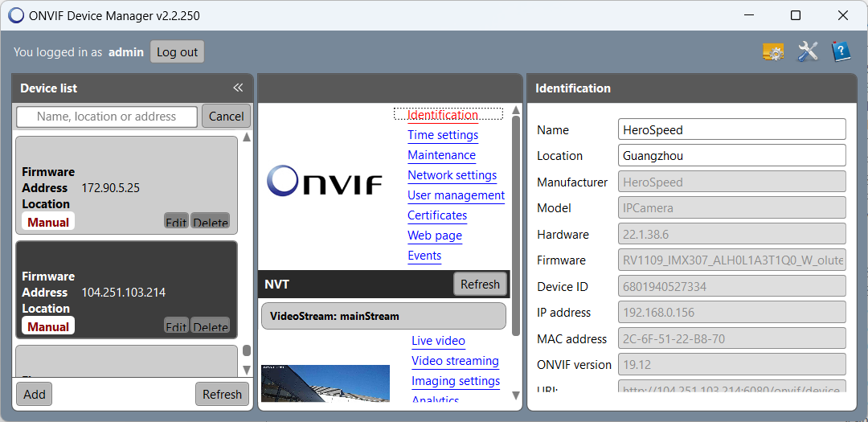Open the folder-with-gear settings icon
This screenshot has height=422, width=868.
click(772, 52)
